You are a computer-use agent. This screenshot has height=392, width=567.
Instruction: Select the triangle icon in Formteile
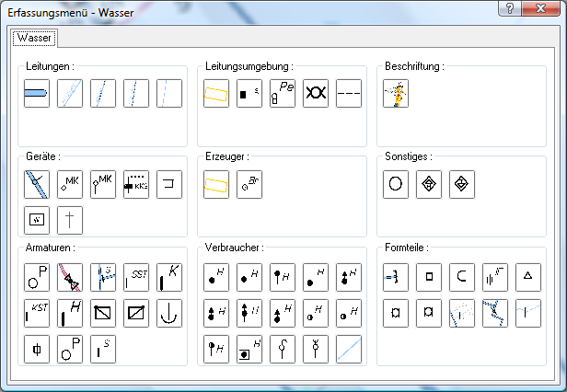click(x=528, y=277)
